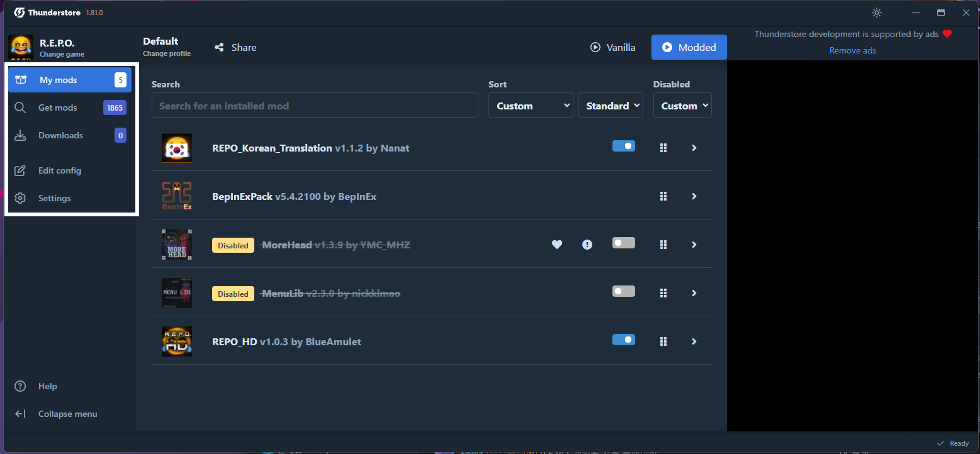The height and width of the screenshot is (454, 980).
Task: Click Change profile link
Action: point(167,53)
